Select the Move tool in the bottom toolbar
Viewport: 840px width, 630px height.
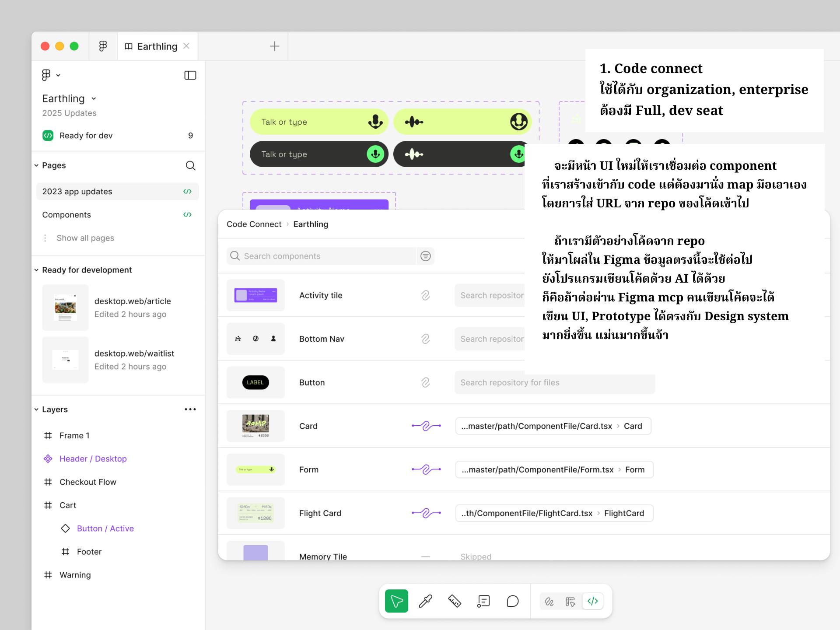[x=397, y=601]
